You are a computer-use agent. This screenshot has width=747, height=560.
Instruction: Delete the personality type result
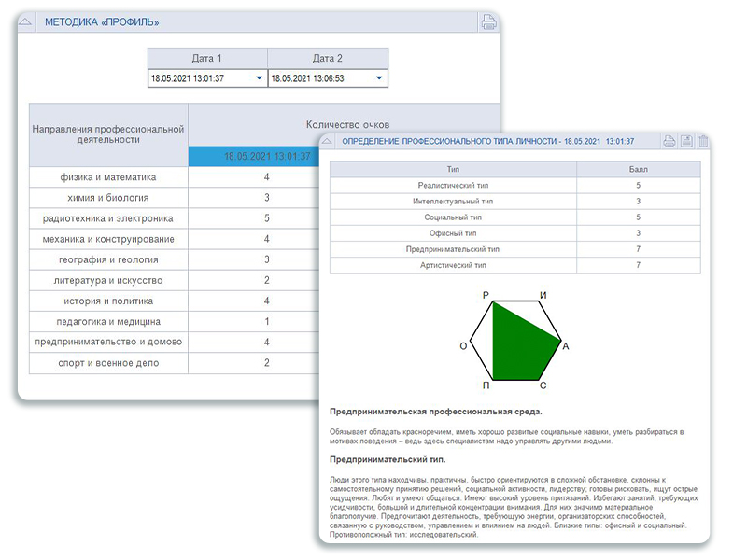click(703, 141)
